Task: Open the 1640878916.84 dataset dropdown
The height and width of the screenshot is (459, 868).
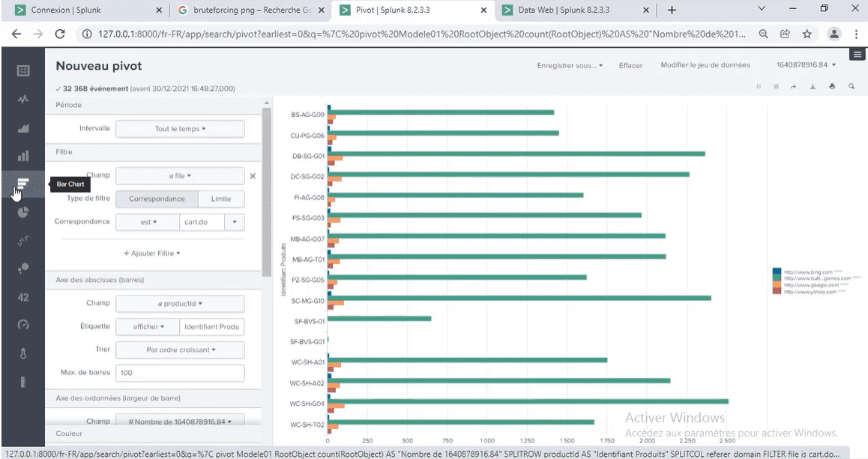Action: pyautogui.click(x=806, y=64)
